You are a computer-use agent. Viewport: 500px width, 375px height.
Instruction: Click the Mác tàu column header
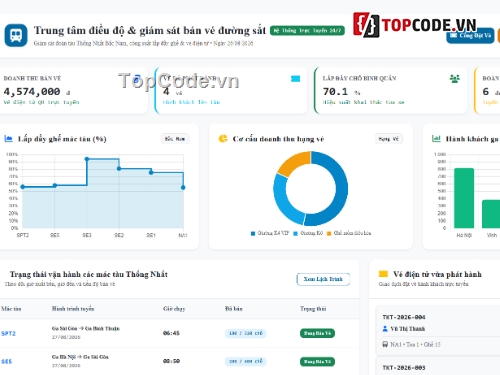(x=11, y=309)
